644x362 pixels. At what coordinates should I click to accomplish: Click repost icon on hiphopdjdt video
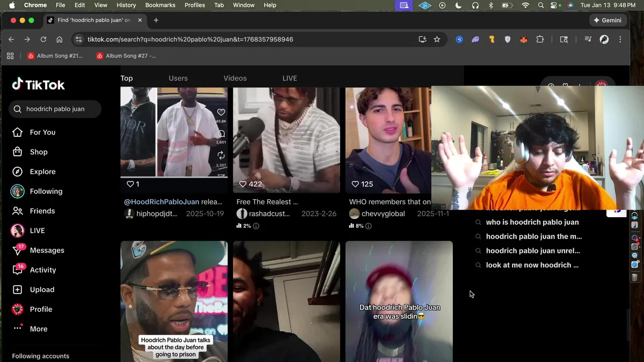tap(221, 155)
